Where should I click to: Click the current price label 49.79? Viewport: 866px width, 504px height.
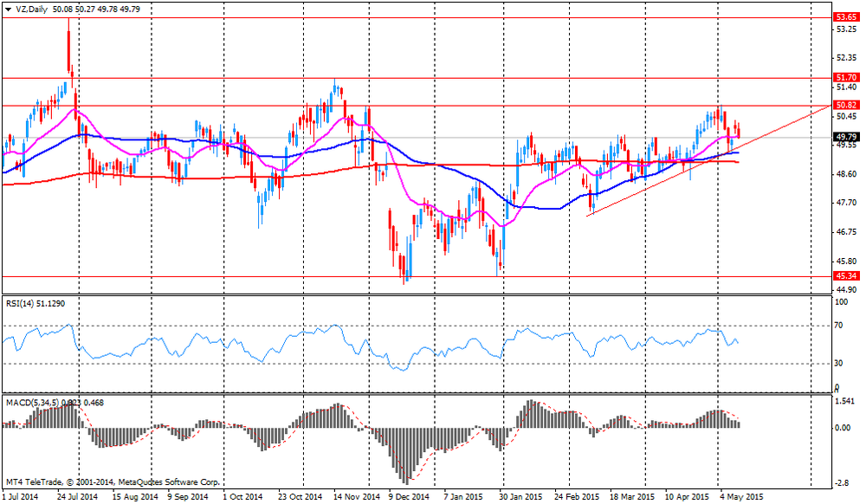(x=846, y=137)
